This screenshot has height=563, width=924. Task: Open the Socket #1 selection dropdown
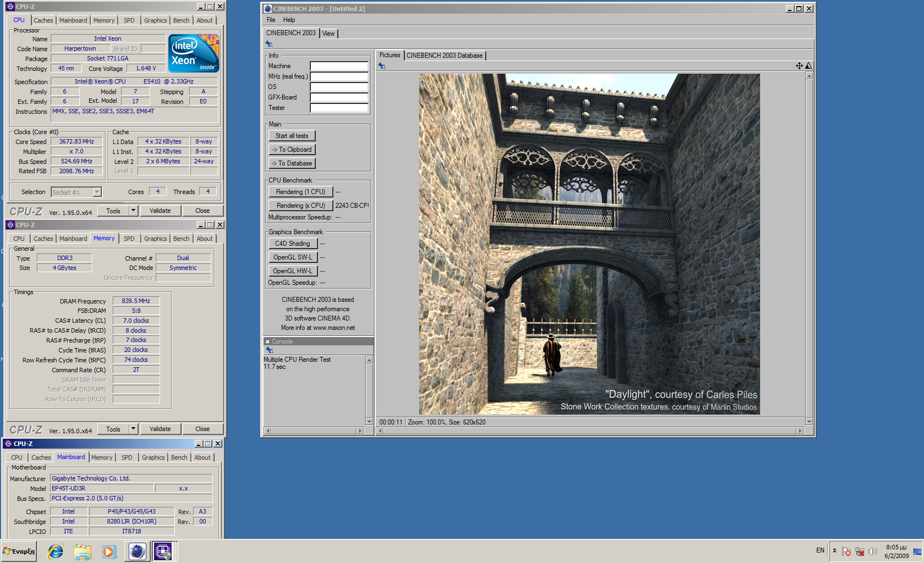pyautogui.click(x=97, y=192)
